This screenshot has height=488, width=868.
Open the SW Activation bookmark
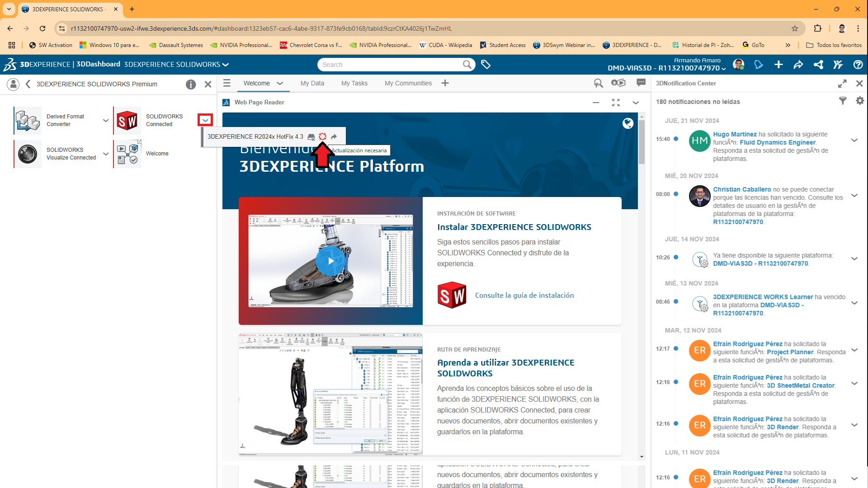(x=51, y=45)
